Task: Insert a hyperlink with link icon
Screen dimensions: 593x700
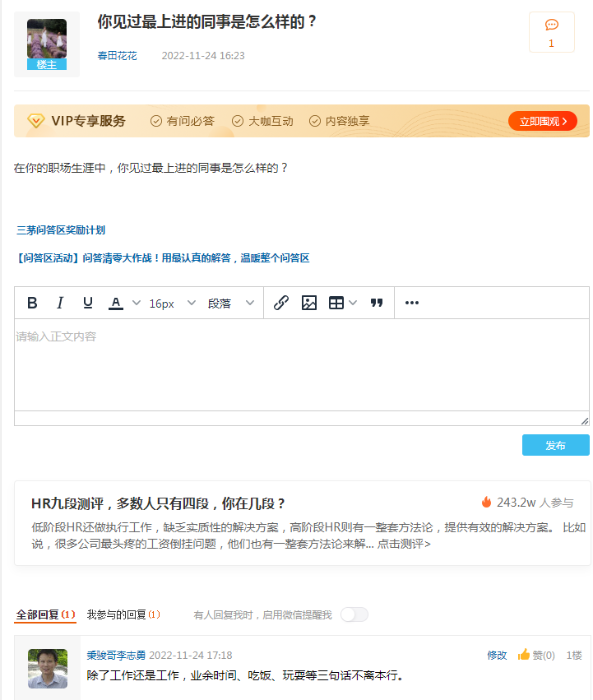Action: [x=280, y=304]
